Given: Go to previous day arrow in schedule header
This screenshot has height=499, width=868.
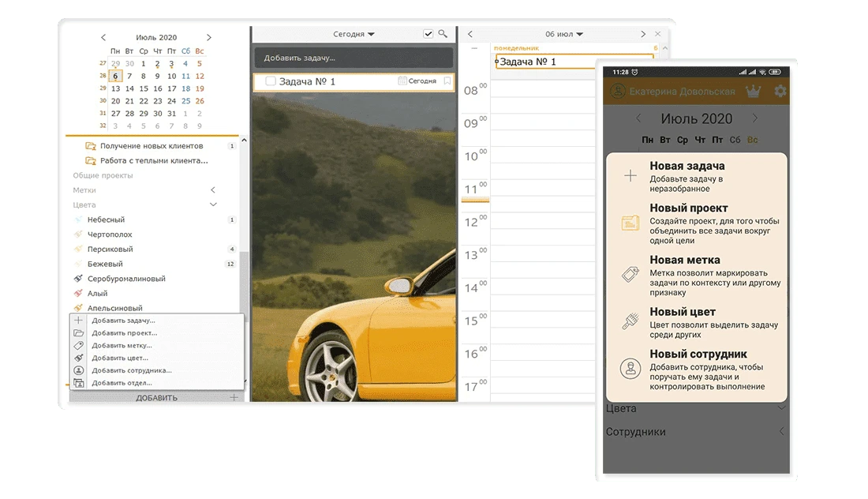Looking at the screenshot, I should click(470, 34).
